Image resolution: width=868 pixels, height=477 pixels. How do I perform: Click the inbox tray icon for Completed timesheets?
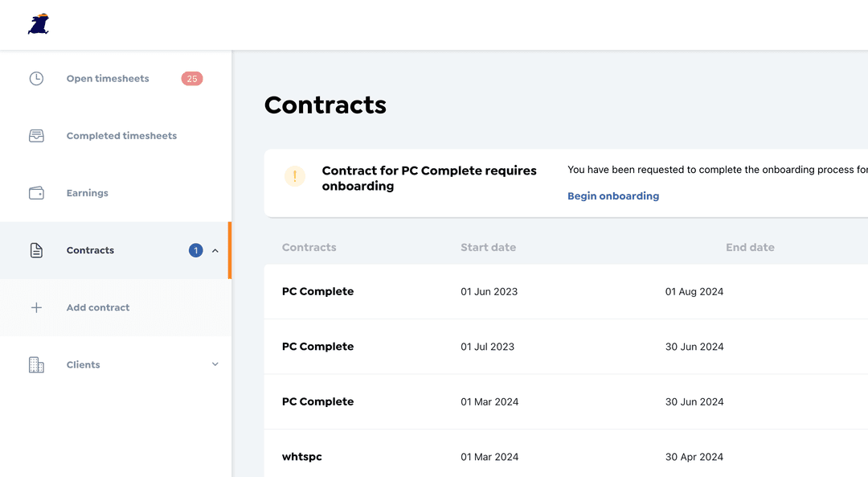(36, 136)
